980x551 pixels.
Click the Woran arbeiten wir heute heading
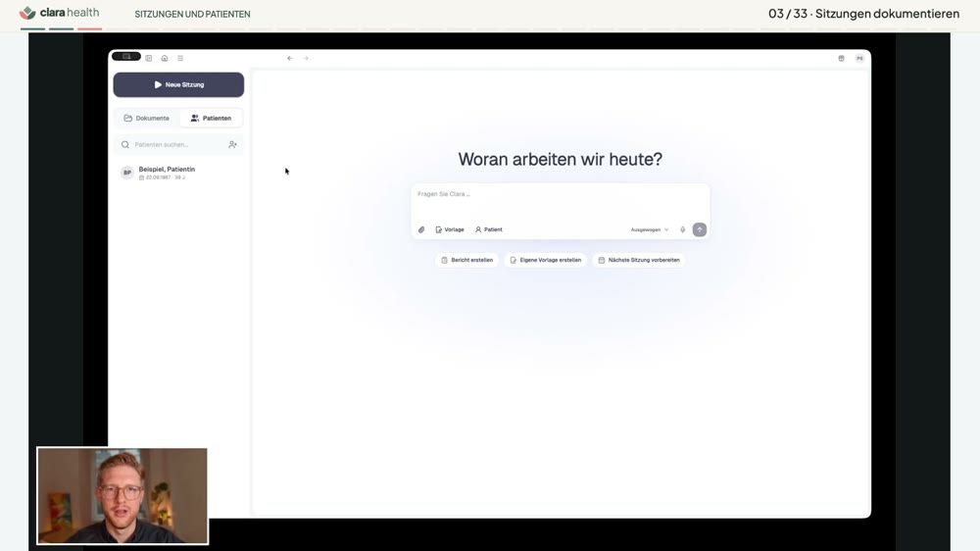point(560,159)
